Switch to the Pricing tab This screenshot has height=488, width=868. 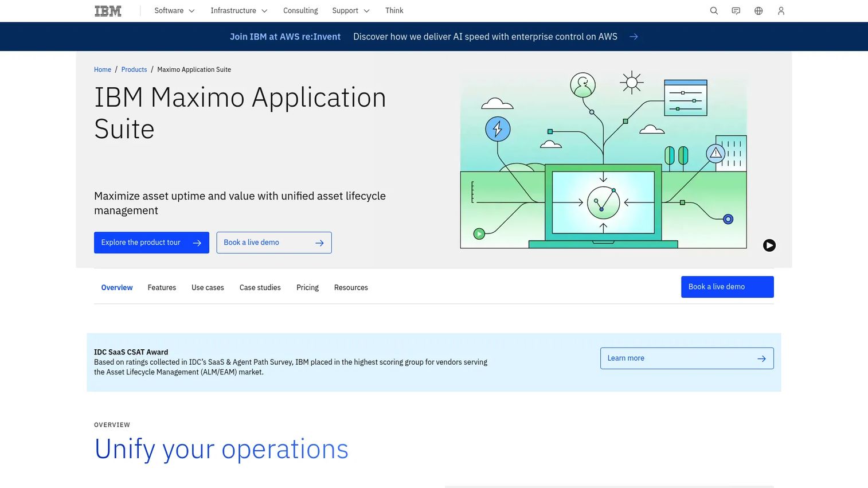pyautogui.click(x=307, y=287)
